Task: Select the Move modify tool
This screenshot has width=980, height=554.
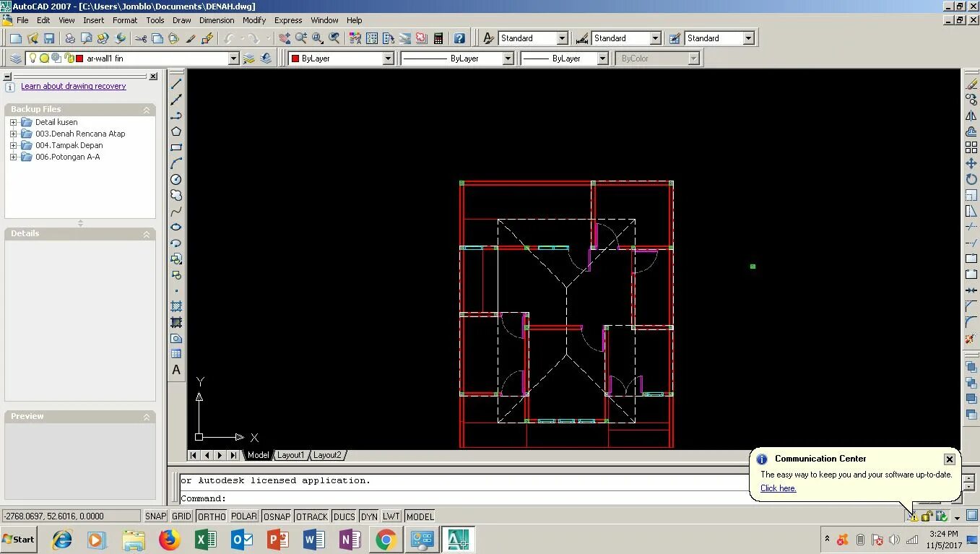Action: point(971,163)
